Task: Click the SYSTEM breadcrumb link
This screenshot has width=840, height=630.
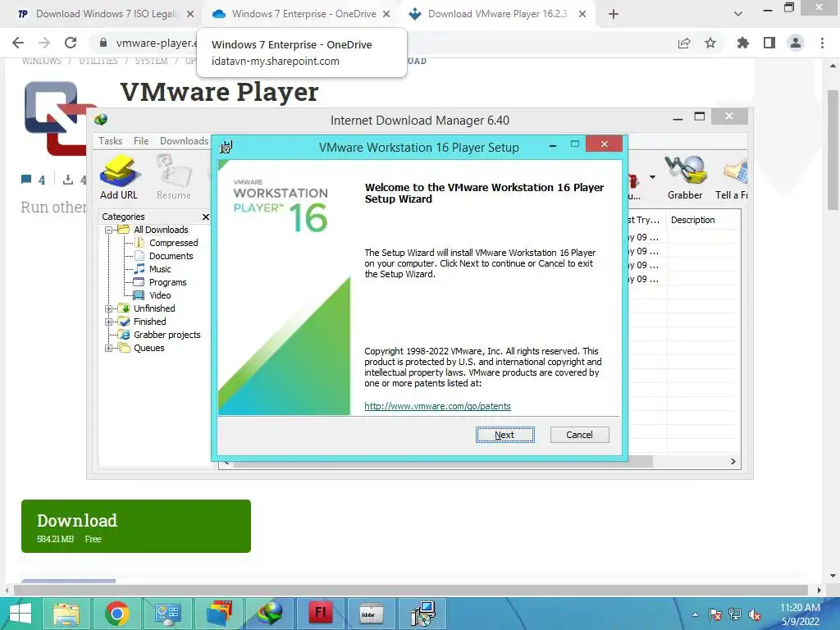Action: 151,61
